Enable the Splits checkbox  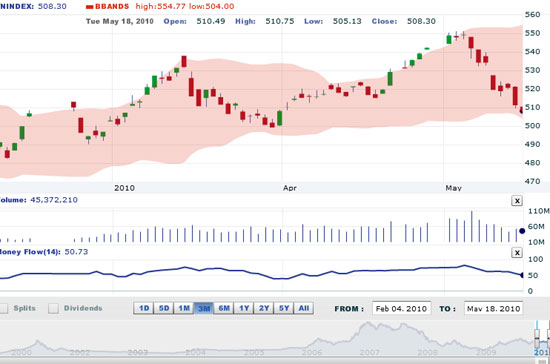click(4, 308)
